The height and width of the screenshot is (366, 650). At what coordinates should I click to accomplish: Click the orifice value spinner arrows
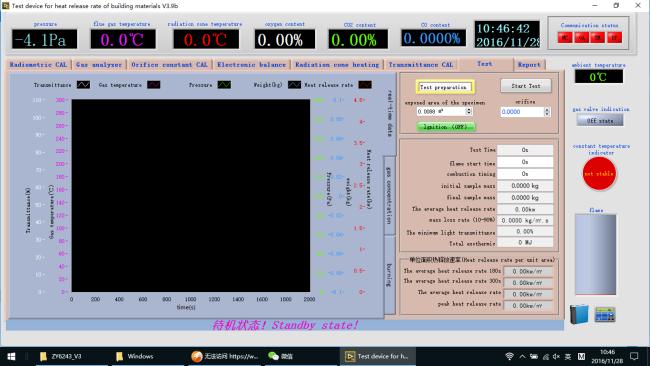tap(547, 112)
